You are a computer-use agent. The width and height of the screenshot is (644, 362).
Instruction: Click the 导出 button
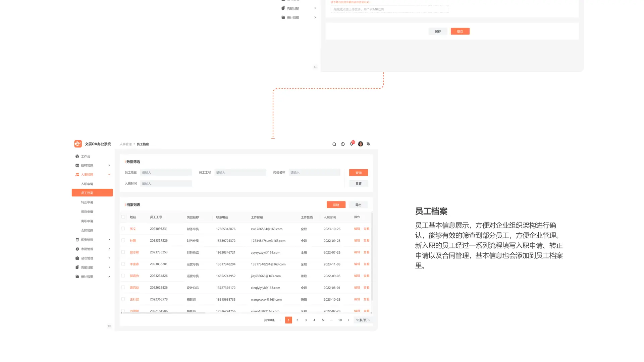click(358, 205)
